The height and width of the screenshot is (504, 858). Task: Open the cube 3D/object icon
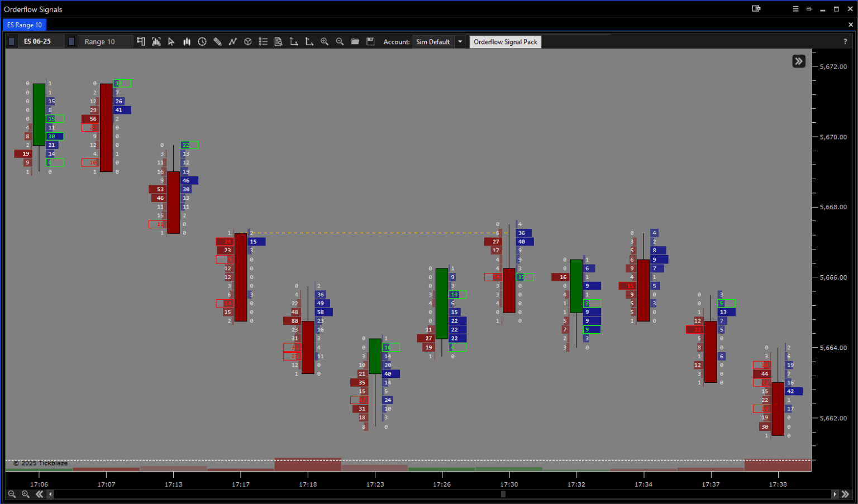tap(247, 41)
